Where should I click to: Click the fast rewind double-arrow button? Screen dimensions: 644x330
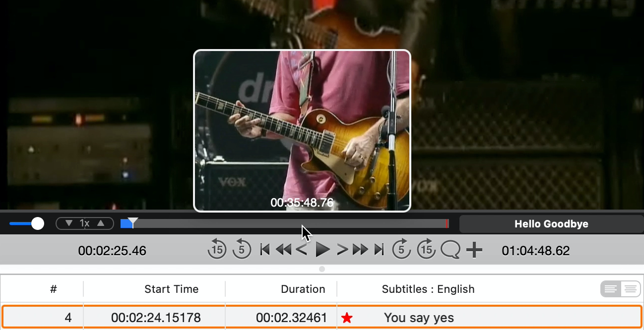pos(283,250)
